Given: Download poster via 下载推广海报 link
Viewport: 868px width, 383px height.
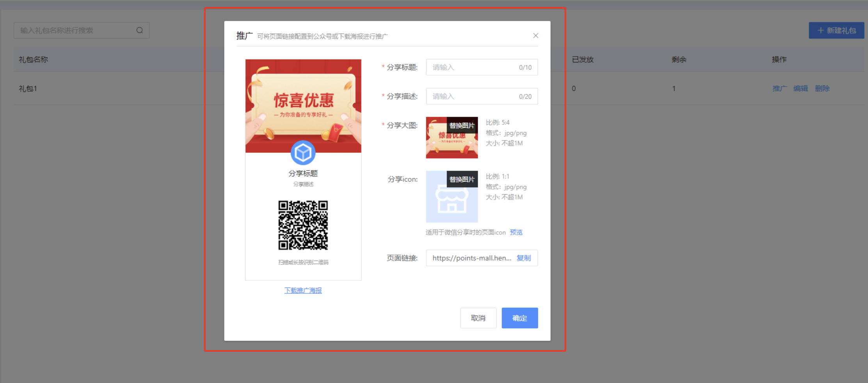Looking at the screenshot, I should (303, 291).
